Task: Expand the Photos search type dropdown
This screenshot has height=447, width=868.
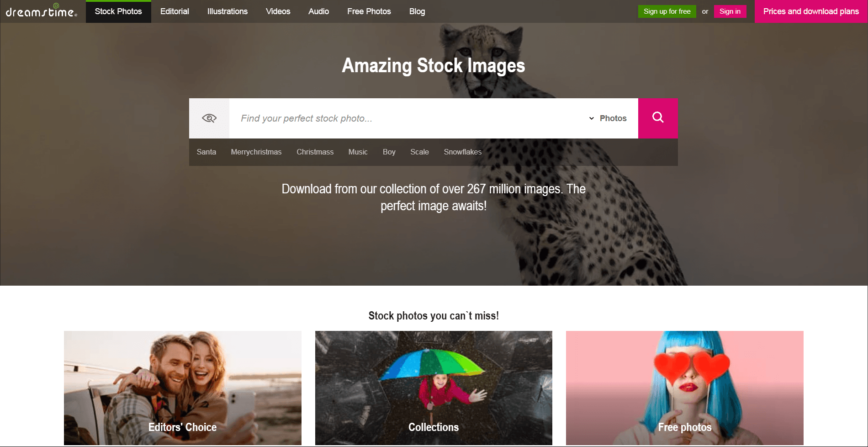Action: pyautogui.click(x=608, y=118)
